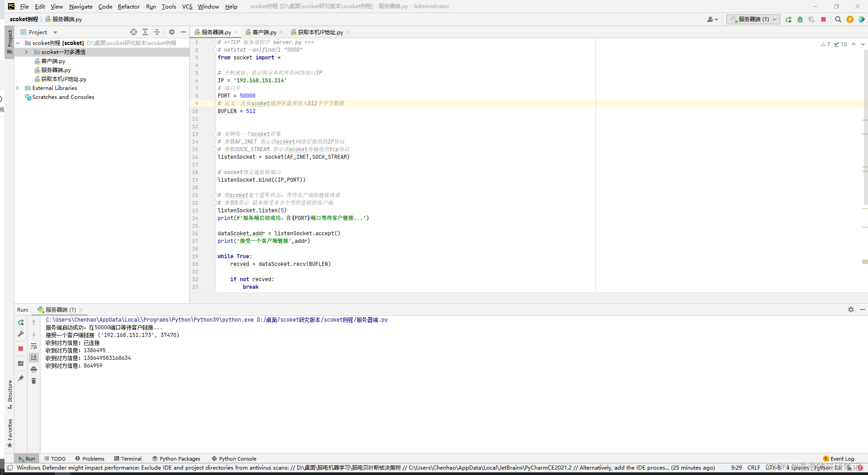Expand the scoket一对多通信 folder
Screen dimensions: 868x475
click(27, 52)
